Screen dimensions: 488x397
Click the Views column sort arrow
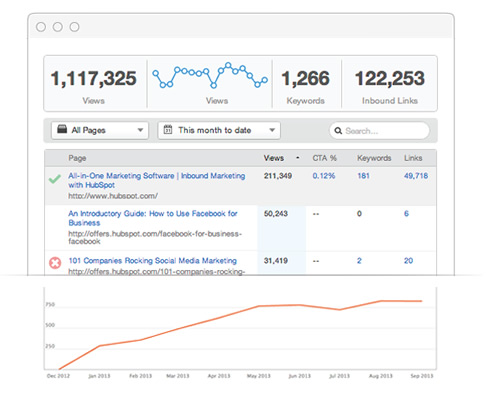(298, 158)
